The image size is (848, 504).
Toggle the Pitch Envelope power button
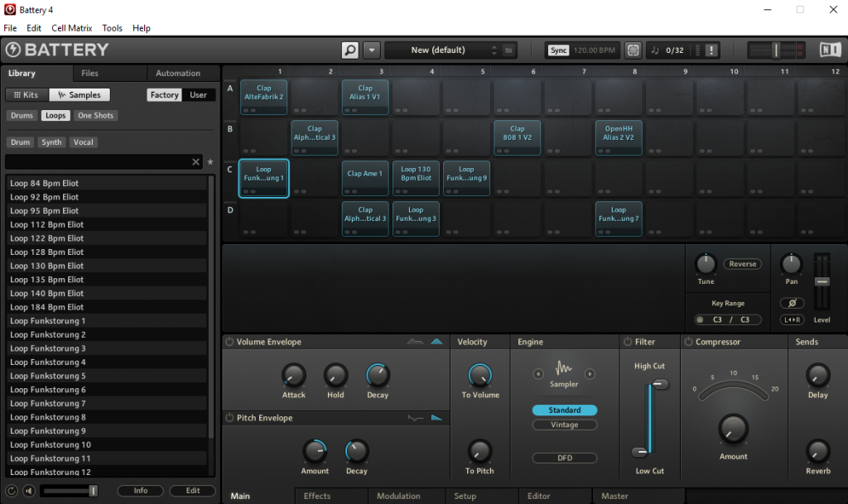point(229,418)
